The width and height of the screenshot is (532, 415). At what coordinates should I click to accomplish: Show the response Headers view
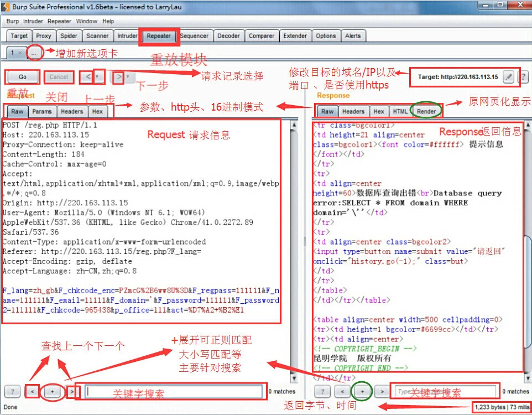(x=353, y=111)
